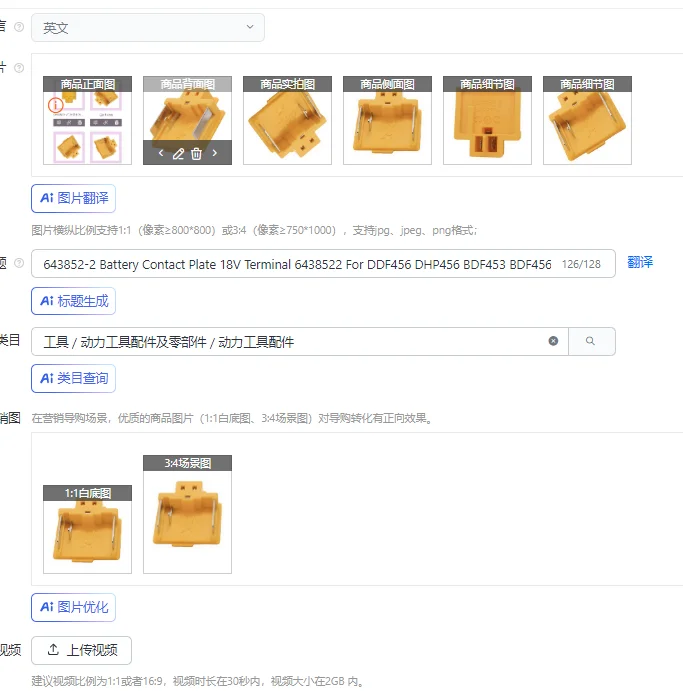Image resolution: width=683 pixels, height=691 pixels.
Task: Click red warning icon on front image
Action: [56, 105]
